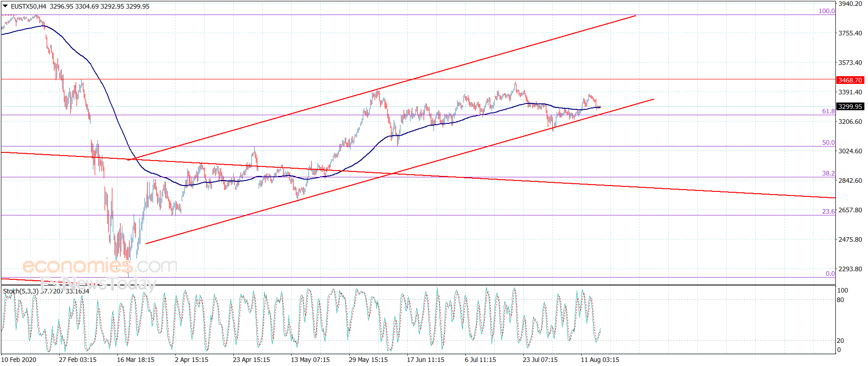Viewport: 868px width, 366px height.
Task: Click the red 3468.70 price label
Action: coord(850,80)
